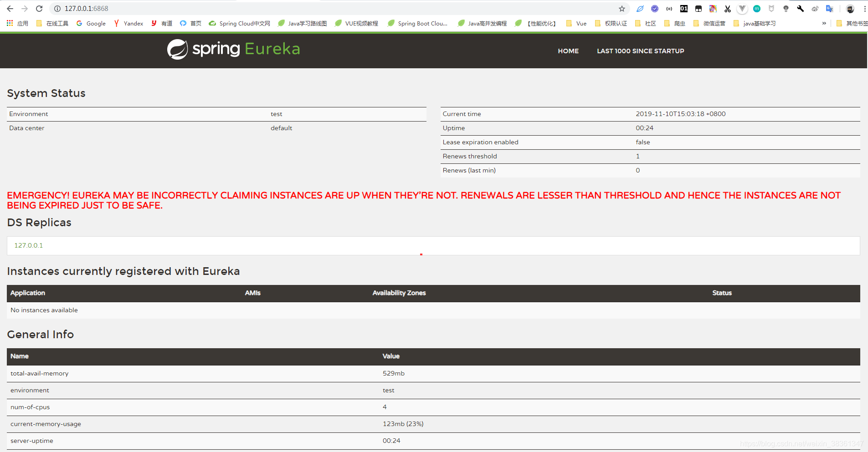Open the Vue bookmark folder

pyautogui.click(x=576, y=23)
